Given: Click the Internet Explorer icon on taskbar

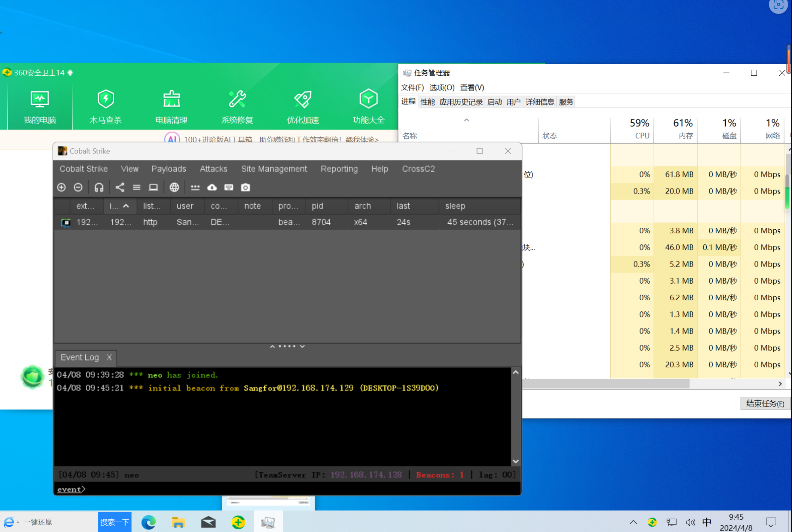Looking at the screenshot, I should coord(9,522).
